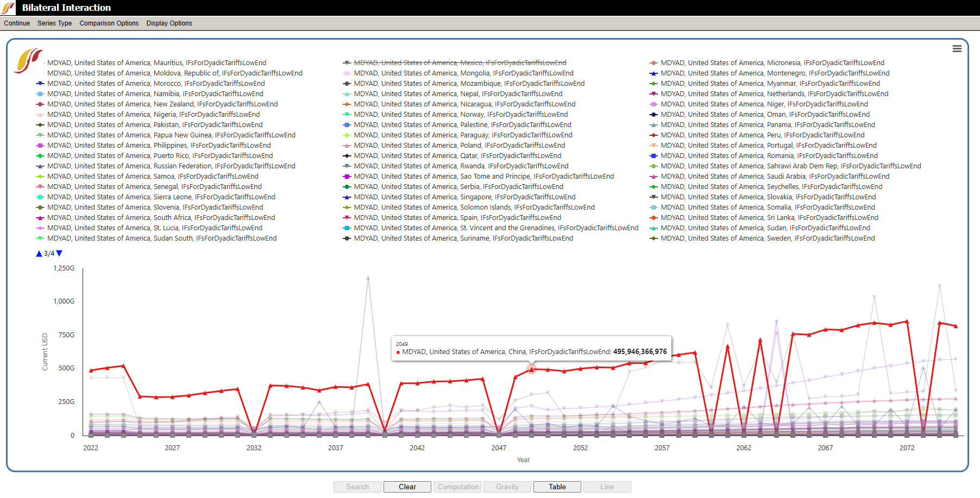Toggle the Singapore series in the legend
The height and width of the screenshot is (498, 980).
[464, 197]
